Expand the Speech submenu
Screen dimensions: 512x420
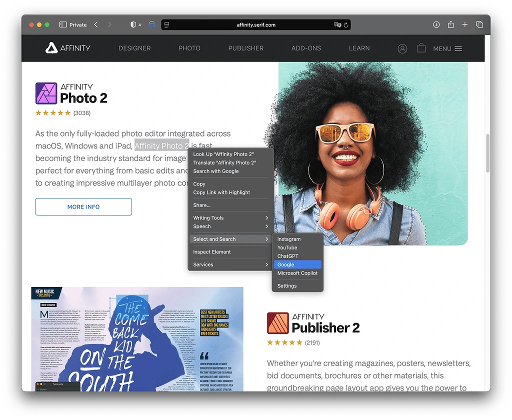point(230,226)
